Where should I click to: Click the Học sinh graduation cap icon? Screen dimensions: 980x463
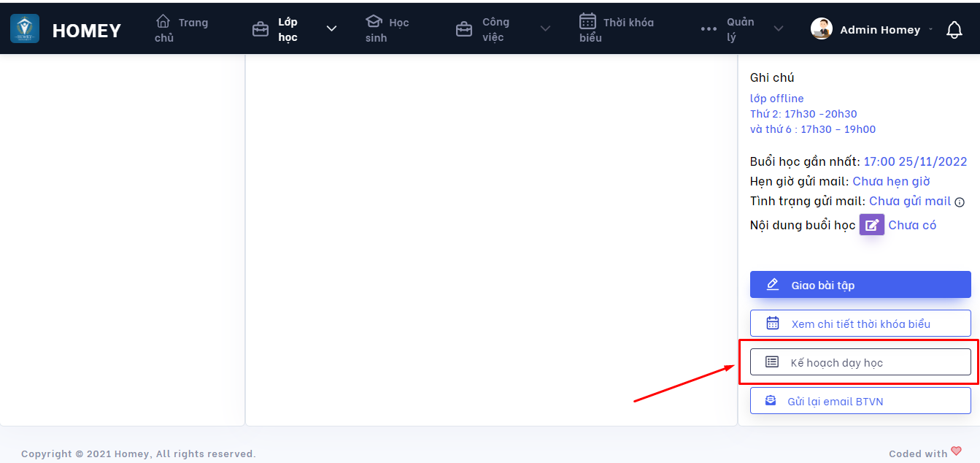[x=374, y=21]
